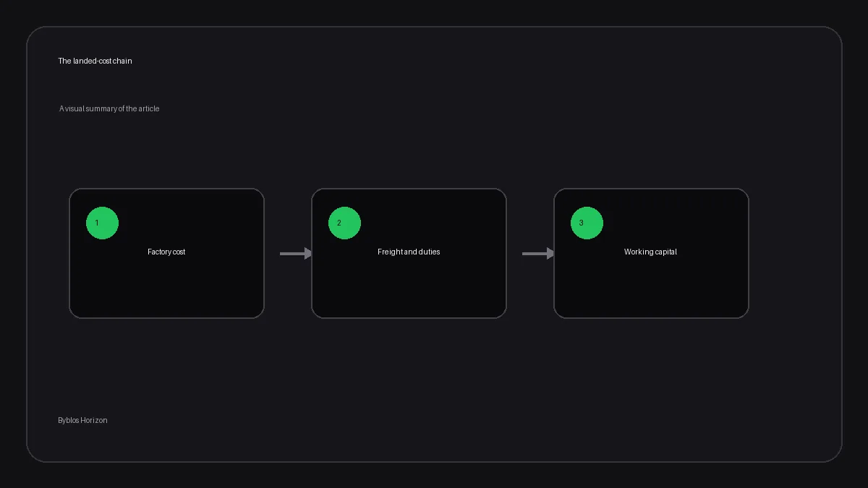This screenshot has height=488, width=868.
Task: Click subtitle "A visual summary of the article"
Action: (x=109, y=108)
